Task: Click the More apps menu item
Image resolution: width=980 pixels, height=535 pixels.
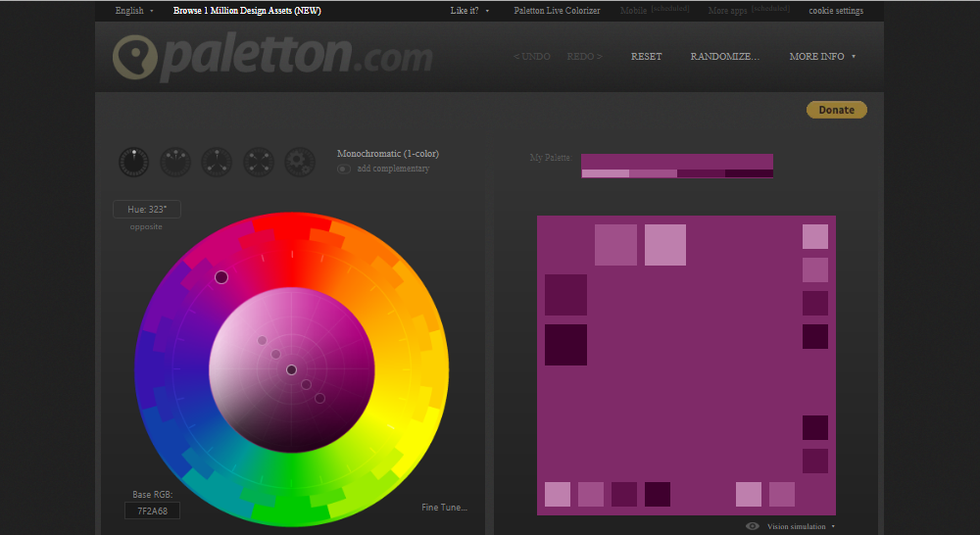Action: point(727,11)
